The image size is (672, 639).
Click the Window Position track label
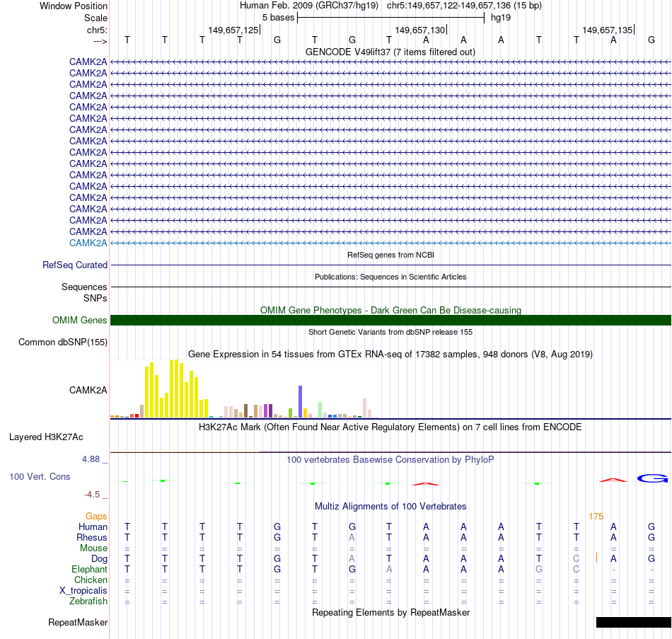[74, 6]
